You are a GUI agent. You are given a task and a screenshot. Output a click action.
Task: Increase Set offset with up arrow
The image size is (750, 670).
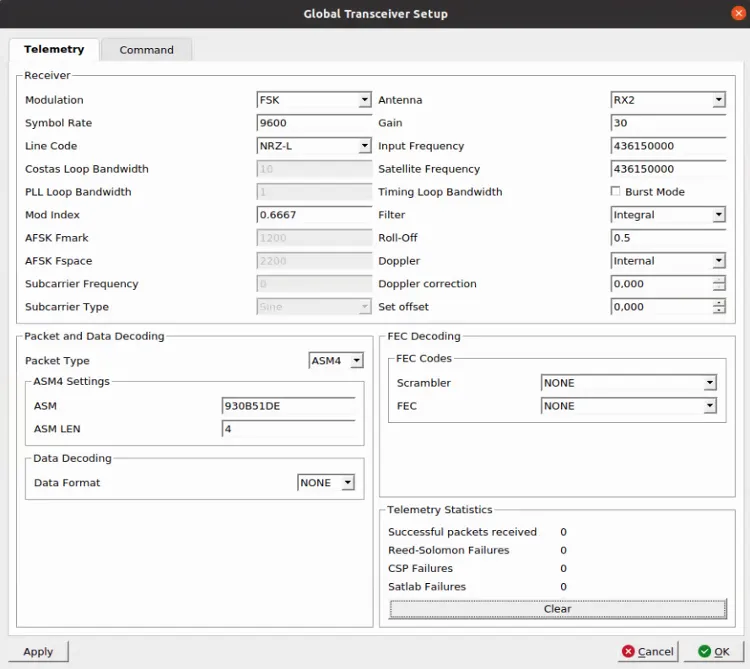pyautogui.click(x=719, y=303)
